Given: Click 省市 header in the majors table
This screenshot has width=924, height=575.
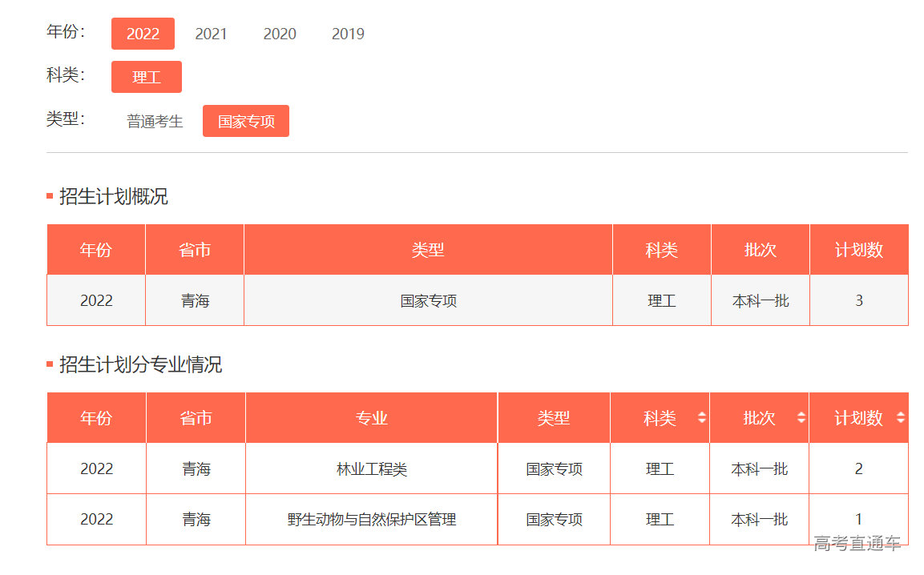Looking at the screenshot, I should (x=196, y=418).
